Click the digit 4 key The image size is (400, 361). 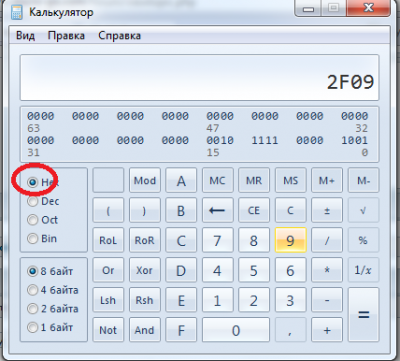[x=217, y=271]
